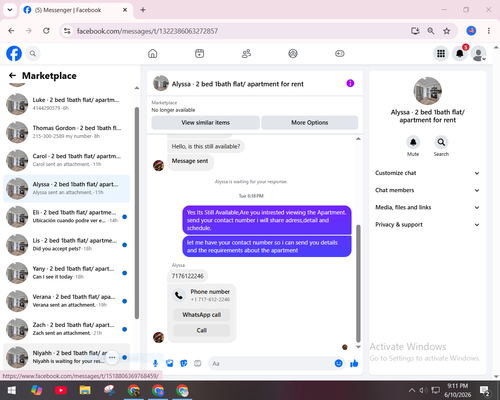Open Lis apartment conversation
Viewport: 500px width, 400px height.
[x=67, y=245]
